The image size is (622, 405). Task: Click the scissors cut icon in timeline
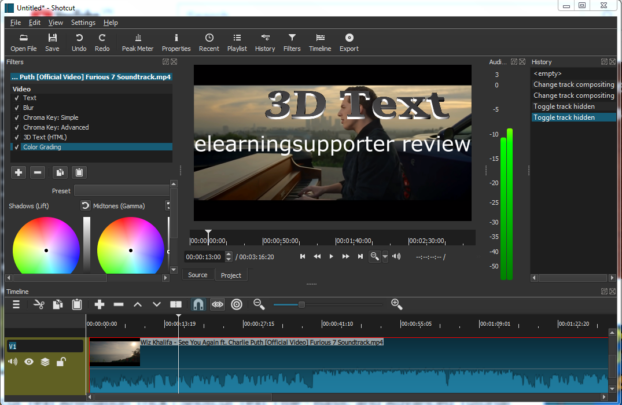pos(39,304)
